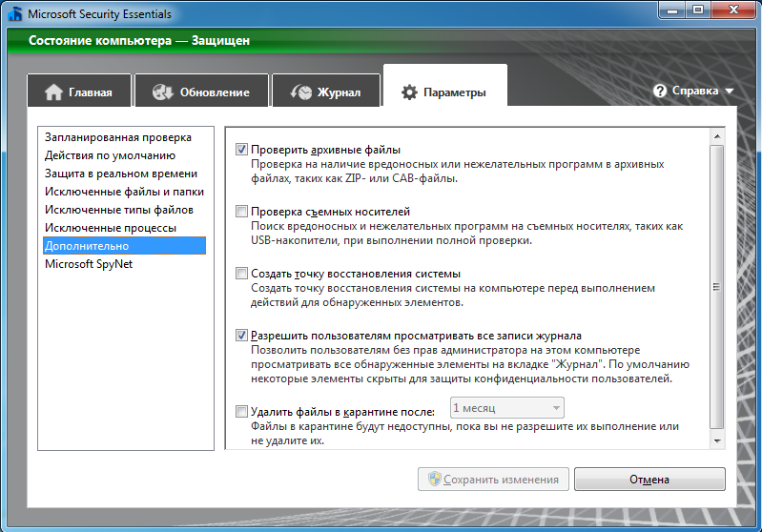Click the clock icon on Журнал tab
The width and height of the screenshot is (762, 532).
301,92
